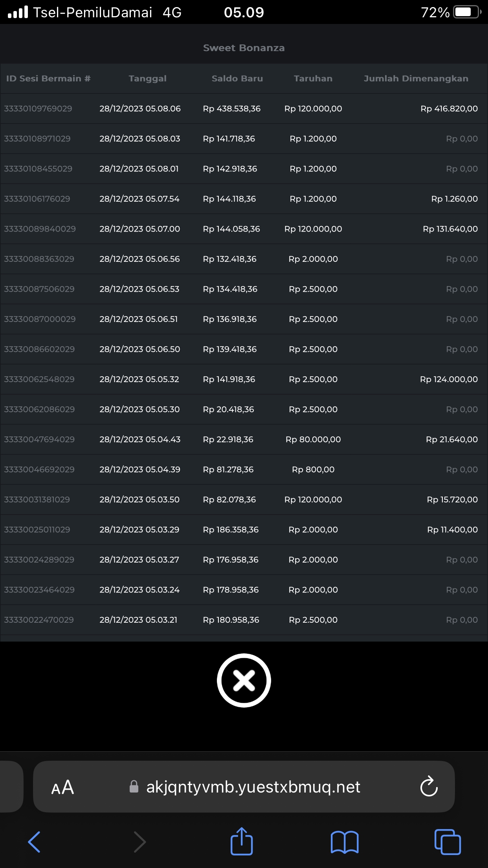The width and height of the screenshot is (488, 868).
Task: Tap the Tanggal column header
Action: (148, 79)
